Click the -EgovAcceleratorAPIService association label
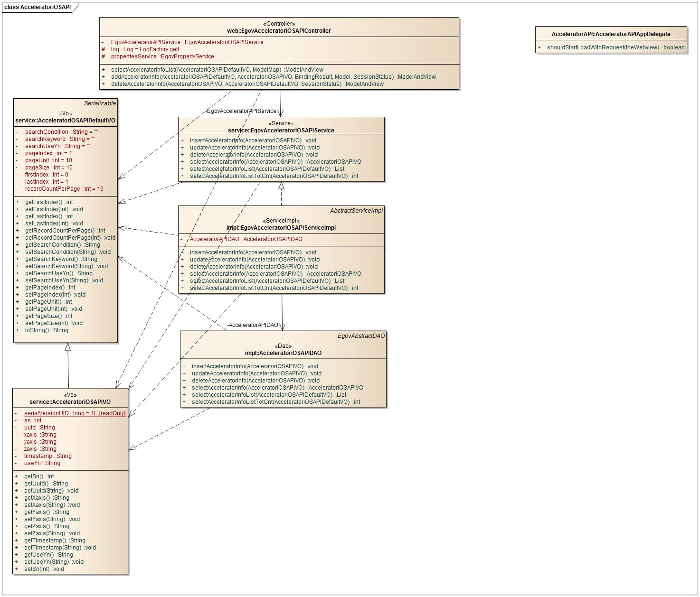 [x=241, y=111]
